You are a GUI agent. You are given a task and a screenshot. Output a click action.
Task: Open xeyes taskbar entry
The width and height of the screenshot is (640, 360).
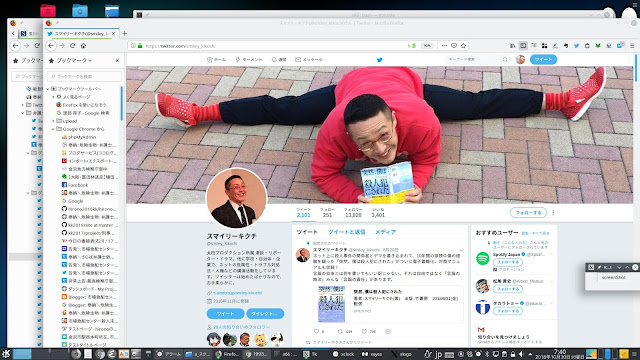(x=373, y=354)
